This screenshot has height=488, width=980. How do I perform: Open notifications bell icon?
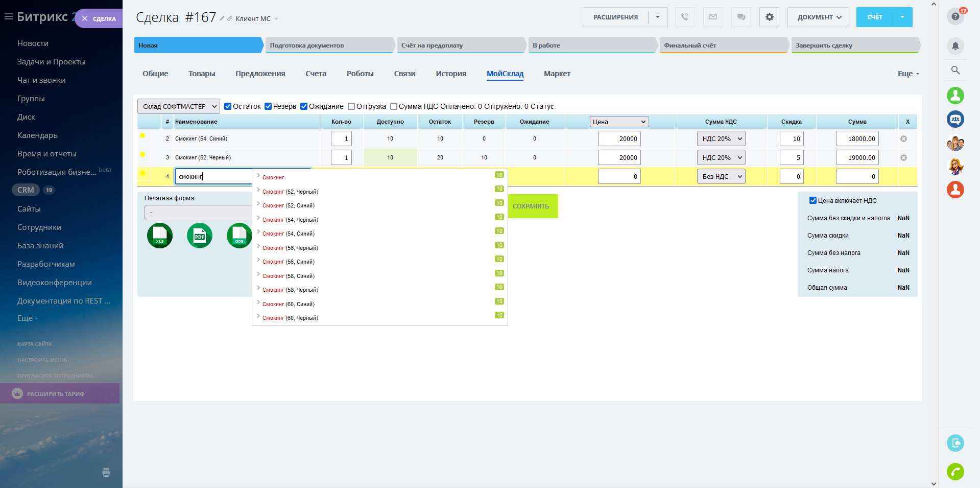pyautogui.click(x=955, y=46)
